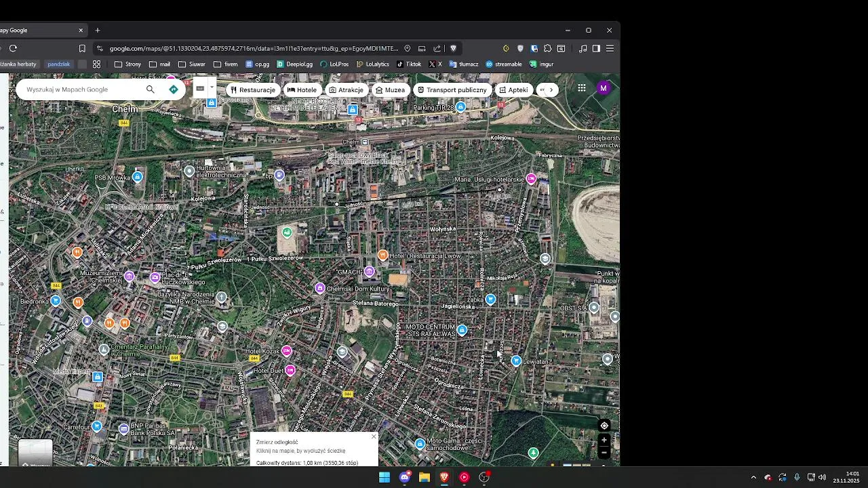Viewport: 868px width, 488px height.
Task: Open the Siuwar bookmarks folder
Action: click(191, 64)
